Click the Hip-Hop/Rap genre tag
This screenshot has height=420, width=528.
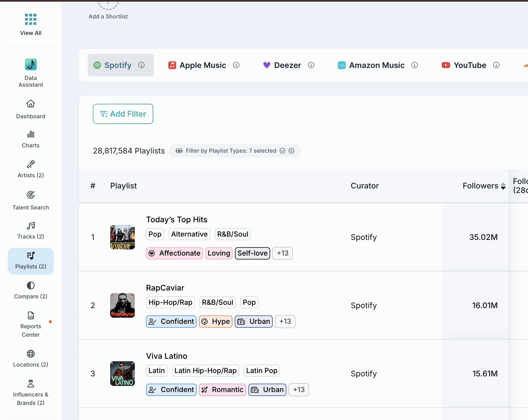(x=170, y=302)
